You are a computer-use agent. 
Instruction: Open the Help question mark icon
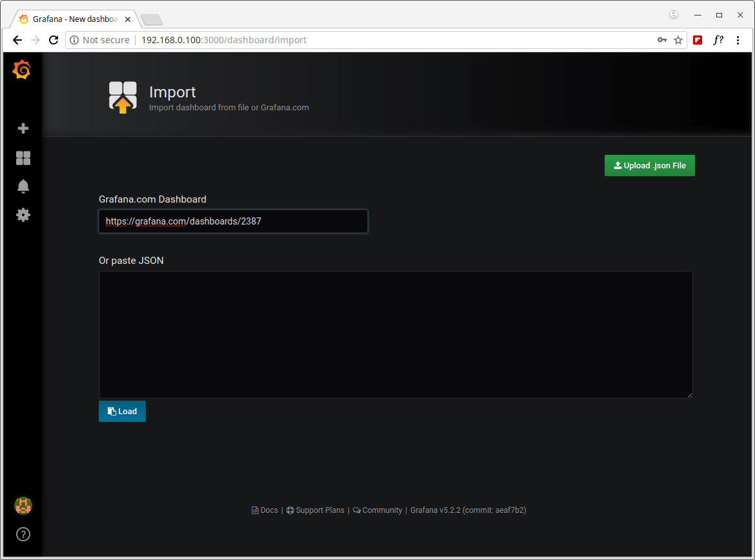click(23, 534)
